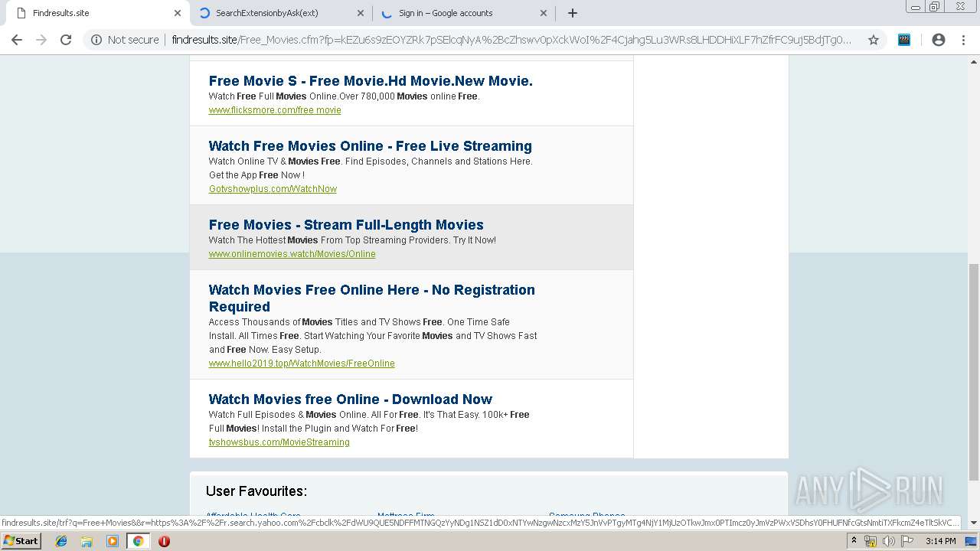980x551 pixels.
Task: View site information for Not secure warning
Action: [125, 40]
